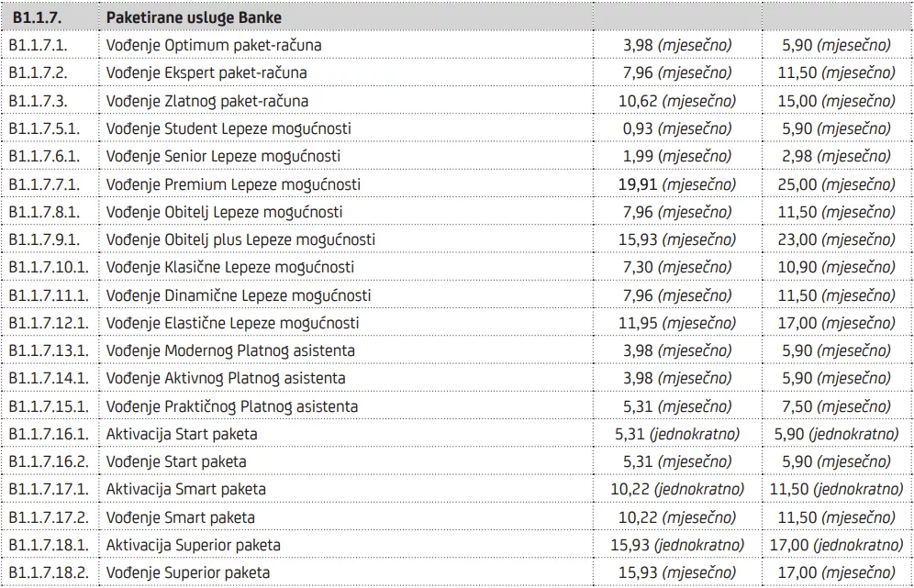
Task: Click 'Vođenje Optimum paket-računa' row label
Action: pyautogui.click(x=214, y=45)
